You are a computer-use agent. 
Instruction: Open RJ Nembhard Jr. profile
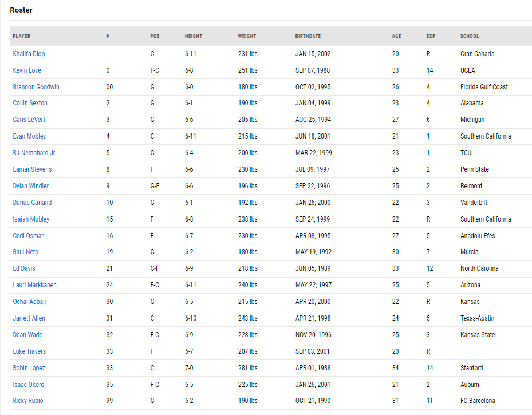34,153
